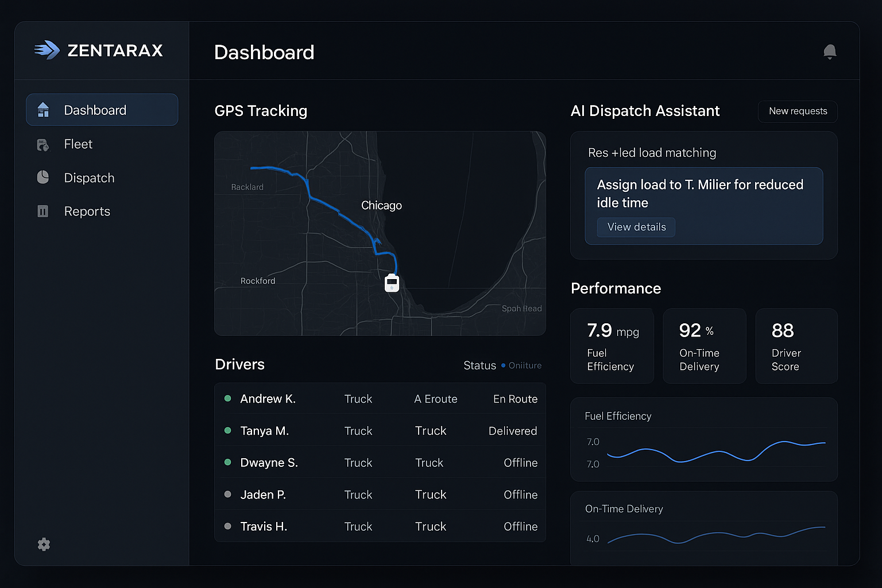Click the Dispatch pie-chart icon
882x588 pixels.
click(x=43, y=177)
